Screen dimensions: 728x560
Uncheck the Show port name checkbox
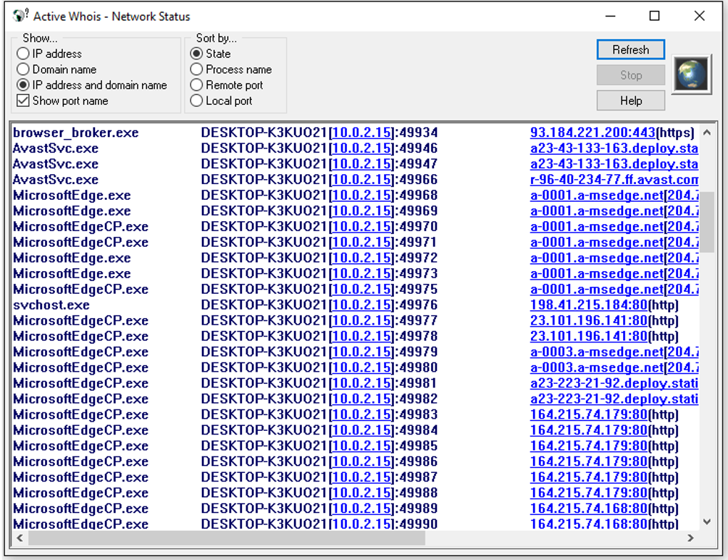coord(62,101)
